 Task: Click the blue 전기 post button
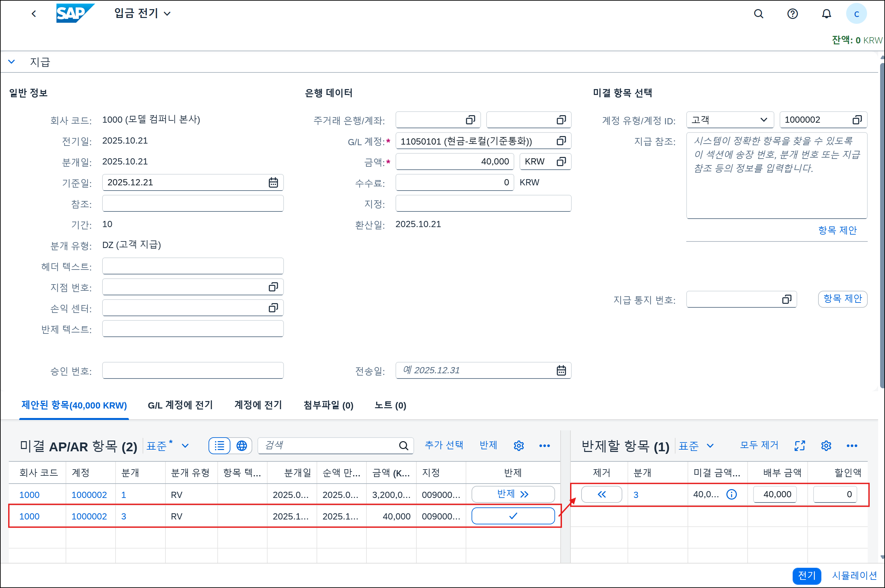tap(806, 575)
